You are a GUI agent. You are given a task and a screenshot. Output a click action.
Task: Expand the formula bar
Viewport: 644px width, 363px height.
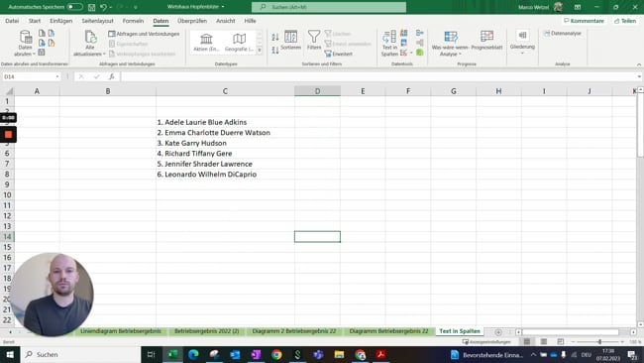coord(639,77)
